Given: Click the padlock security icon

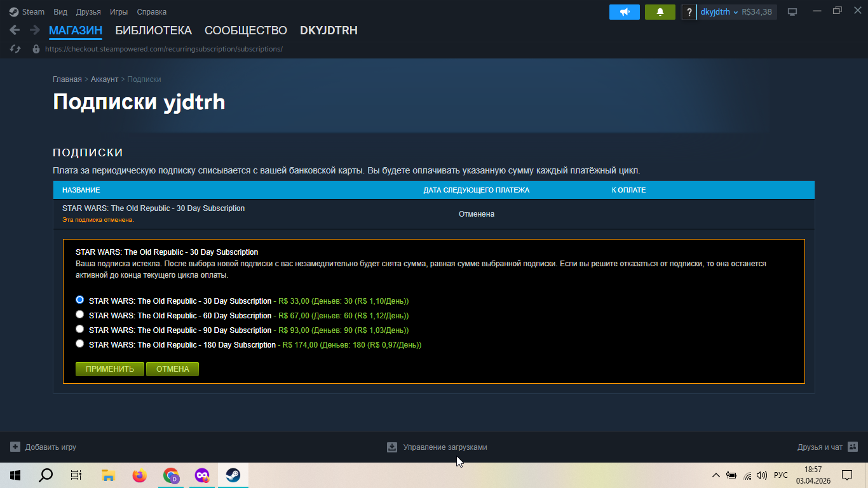Looking at the screenshot, I should tap(36, 49).
